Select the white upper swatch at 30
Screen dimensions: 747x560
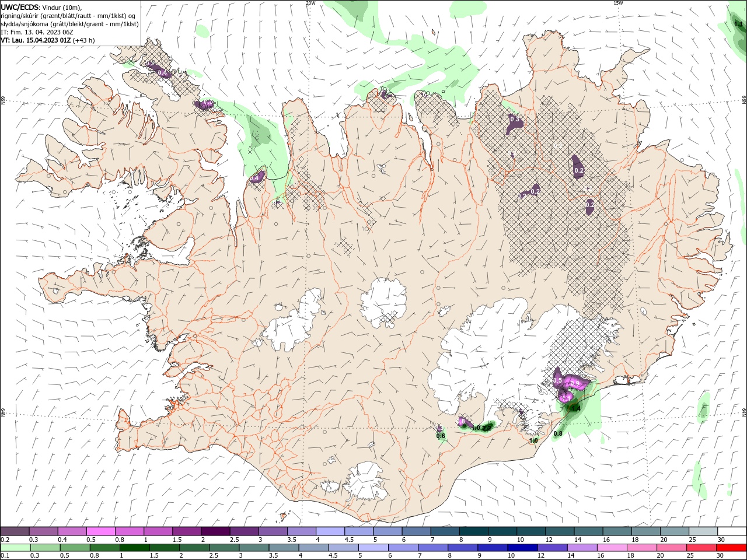[732, 531]
